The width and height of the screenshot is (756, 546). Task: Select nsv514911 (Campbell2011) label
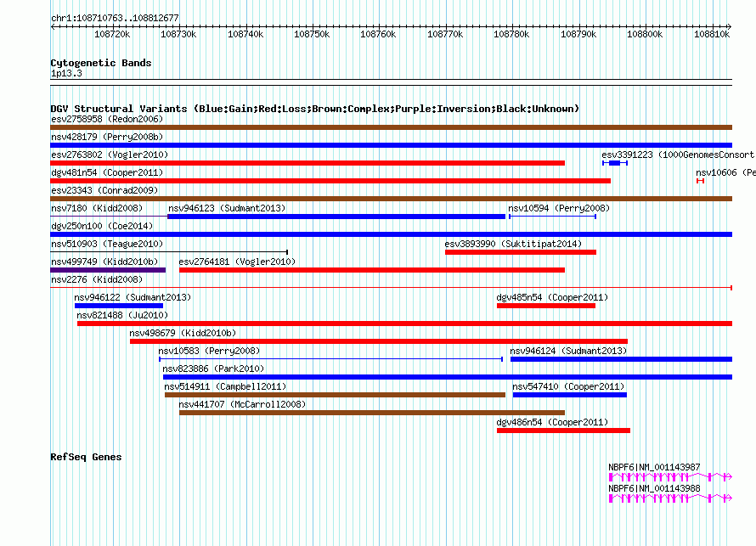pyautogui.click(x=225, y=386)
